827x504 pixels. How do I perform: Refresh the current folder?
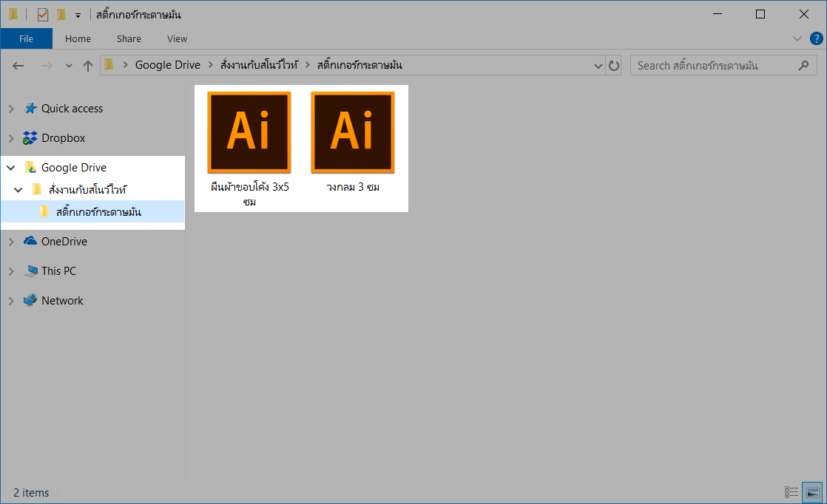tap(613, 65)
